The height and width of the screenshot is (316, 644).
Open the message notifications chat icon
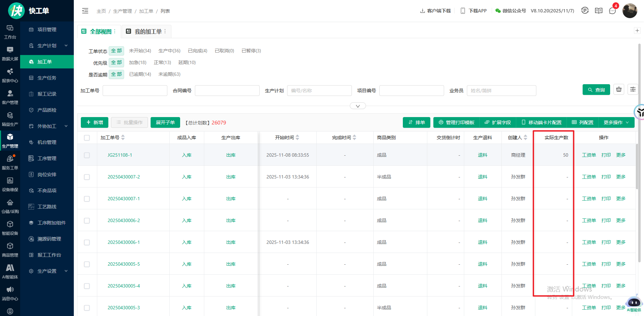pyautogui.click(x=612, y=11)
